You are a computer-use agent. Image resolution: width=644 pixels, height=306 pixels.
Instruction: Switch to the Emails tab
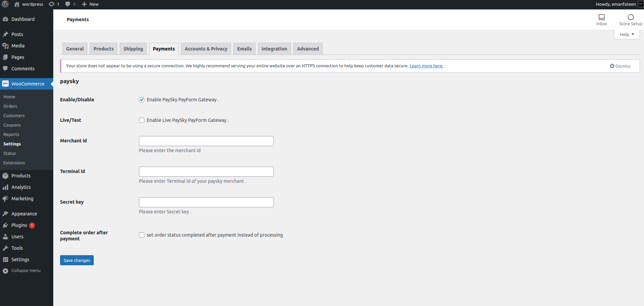point(244,49)
